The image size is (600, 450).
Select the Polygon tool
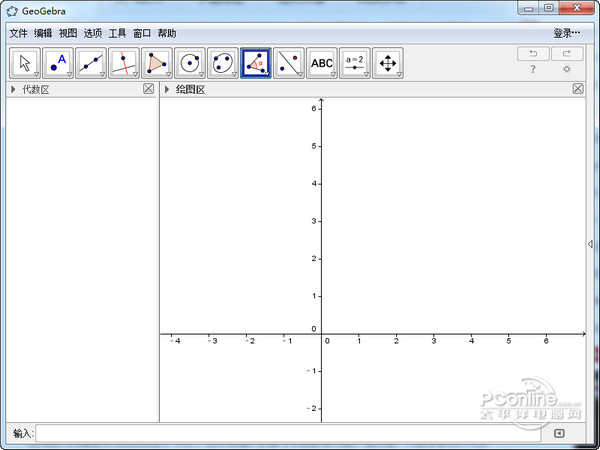[157, 63]
